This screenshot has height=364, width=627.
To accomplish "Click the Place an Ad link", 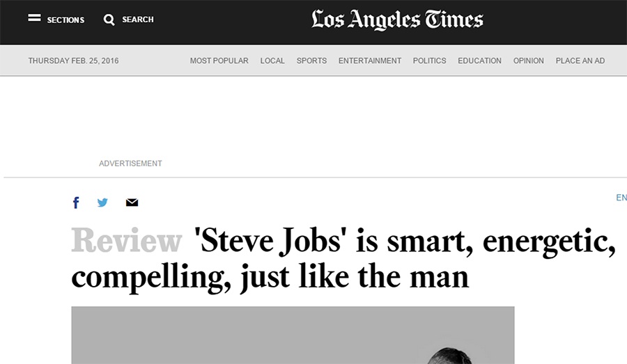I will (x=580, y=61).
